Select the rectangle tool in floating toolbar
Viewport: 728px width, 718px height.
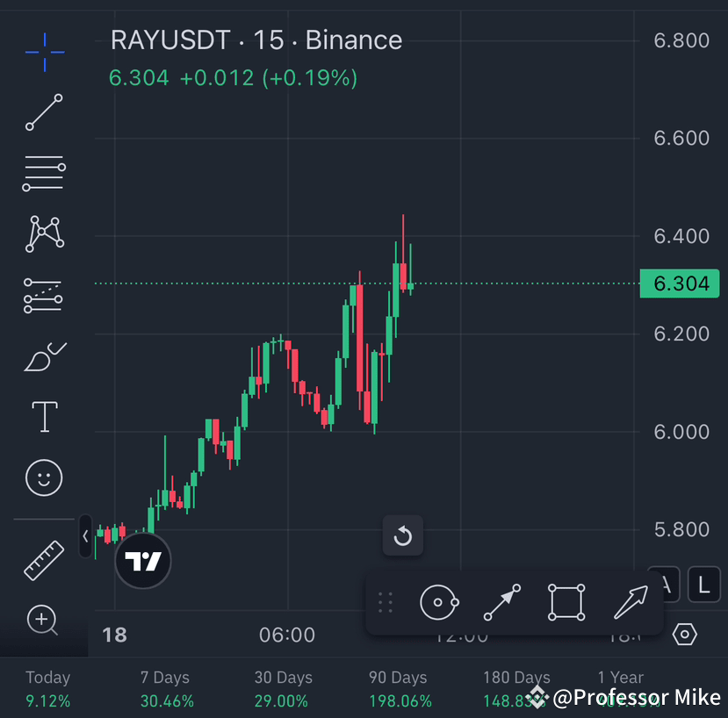566,602
